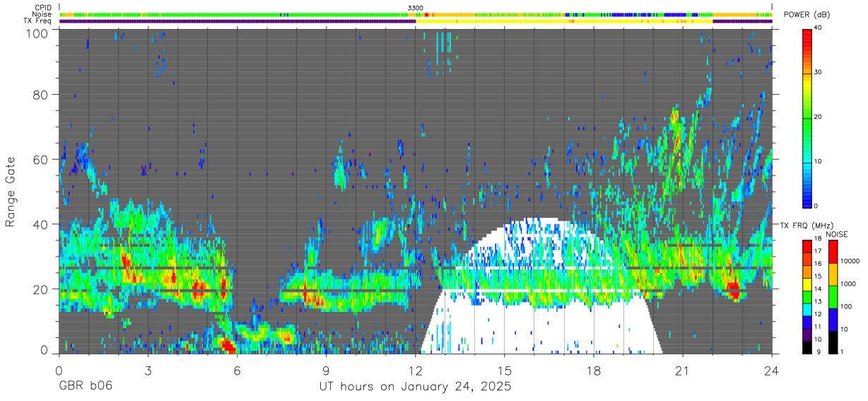The height and width of the screenshot is (401, 868).
Task: Click the power scale value 20
Action: [x=819, y=117]
